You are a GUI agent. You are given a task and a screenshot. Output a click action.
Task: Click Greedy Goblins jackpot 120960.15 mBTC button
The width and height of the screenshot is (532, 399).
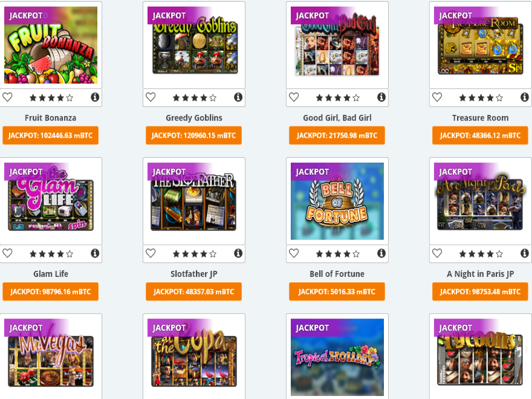click(193, 135)
